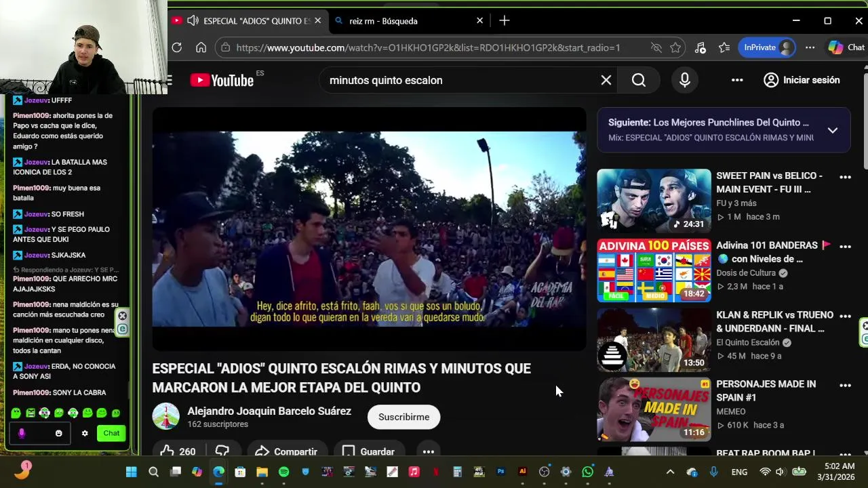Open the Copilot Chat button
Screen dimensions: 868x488
846,47
